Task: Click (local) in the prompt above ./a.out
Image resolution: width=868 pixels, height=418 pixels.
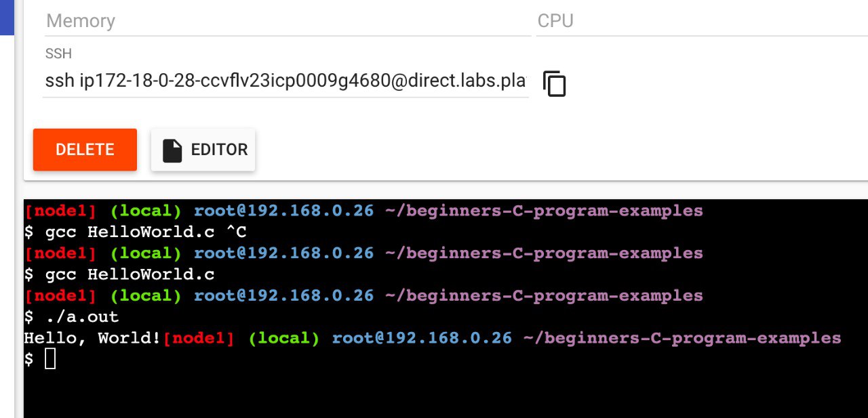Action: (146, 295)
